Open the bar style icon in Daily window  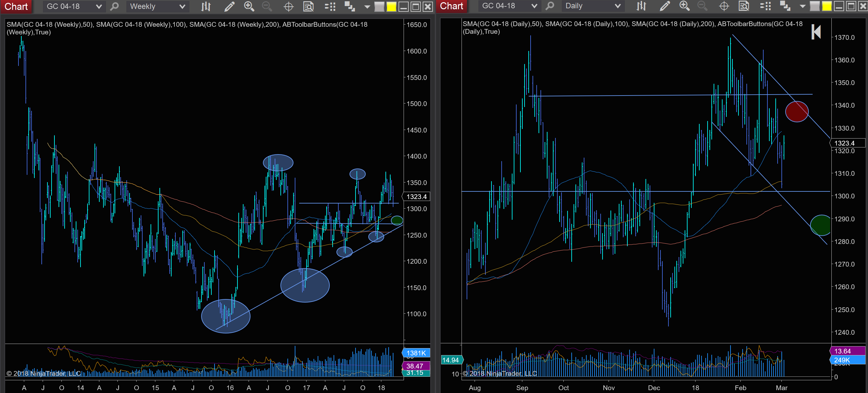click(x=641, y=6)
